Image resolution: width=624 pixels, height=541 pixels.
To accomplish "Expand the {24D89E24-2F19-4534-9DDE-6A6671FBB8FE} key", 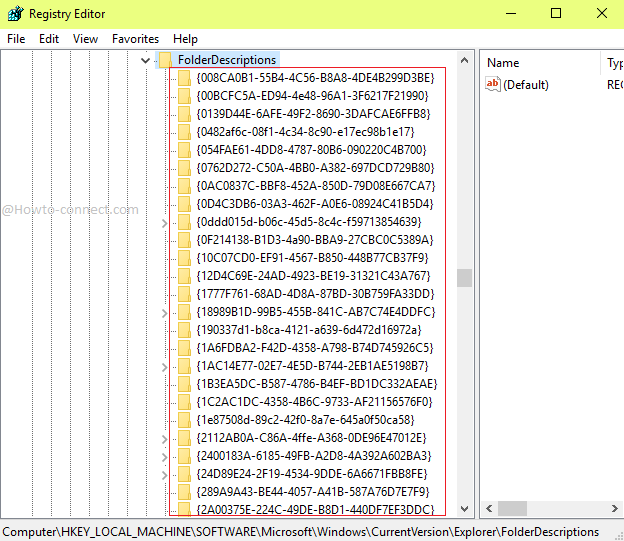I will [164, 475].
